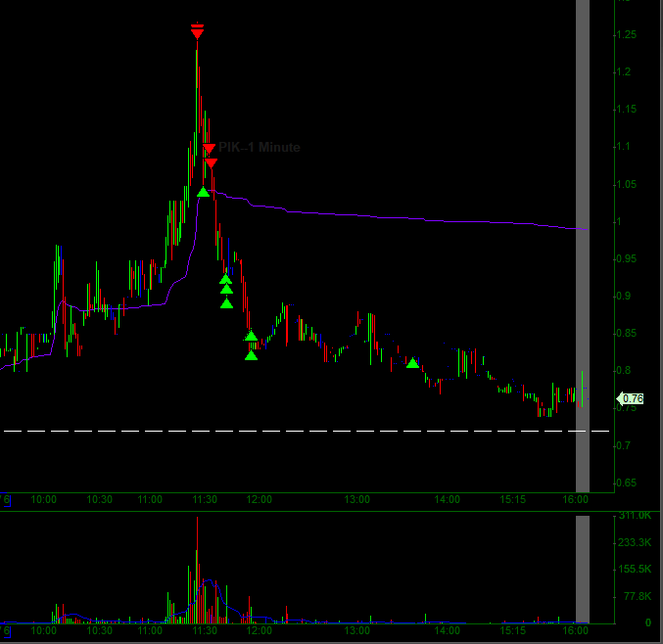The width and height of the screenshot is (663, 644).
Task: Click the 233.3K volume axis label
Action: point(636,542)
